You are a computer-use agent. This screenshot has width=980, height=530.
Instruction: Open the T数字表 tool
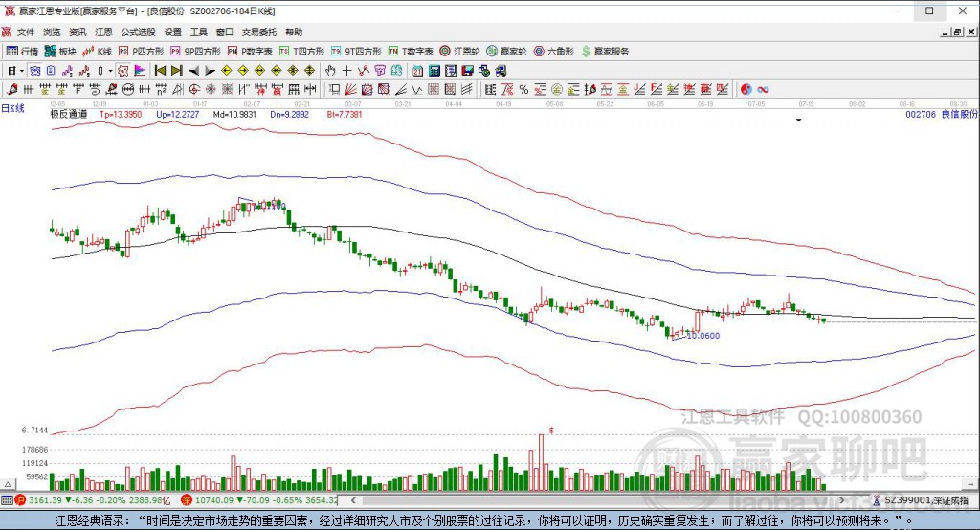pyautogui.click(x=411, y=52)
